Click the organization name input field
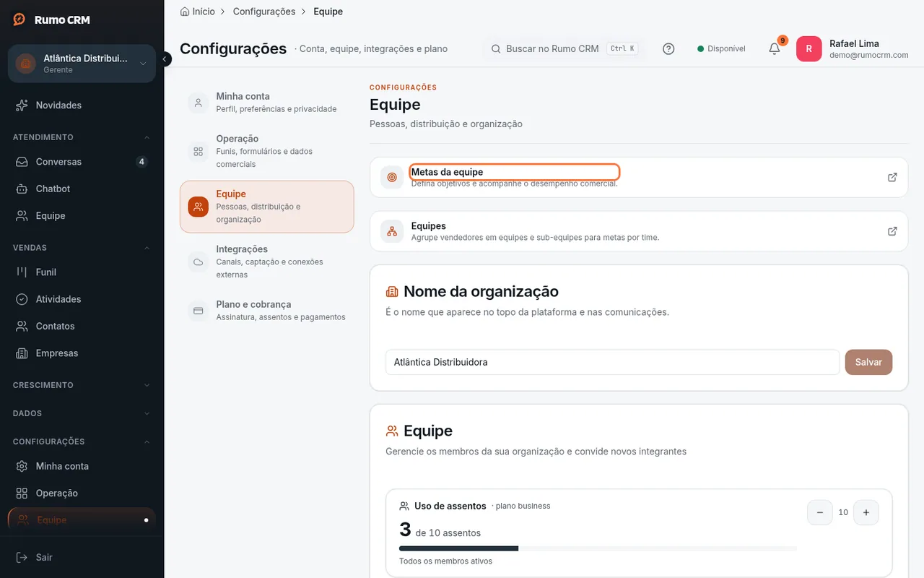Image resolution: width=924 pixels, height=578 pixels. coord(612,362)
